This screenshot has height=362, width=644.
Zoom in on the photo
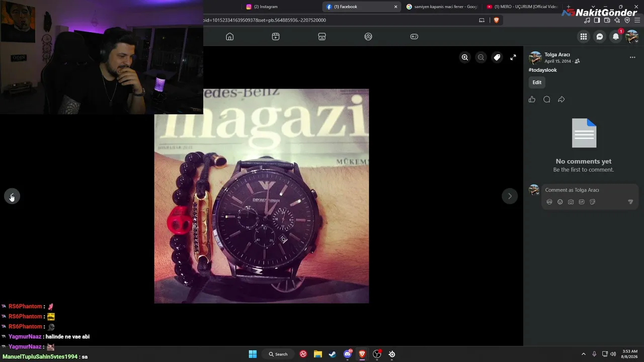pos(465,57)
